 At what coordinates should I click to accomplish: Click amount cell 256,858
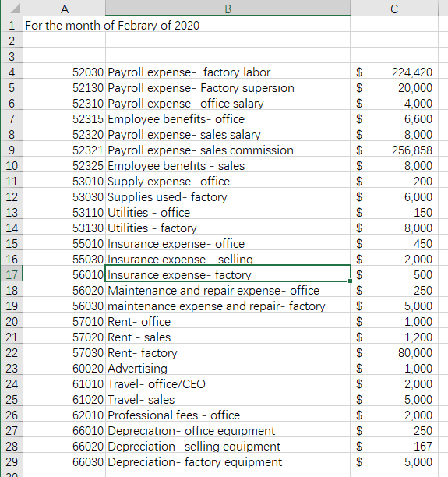394,150
